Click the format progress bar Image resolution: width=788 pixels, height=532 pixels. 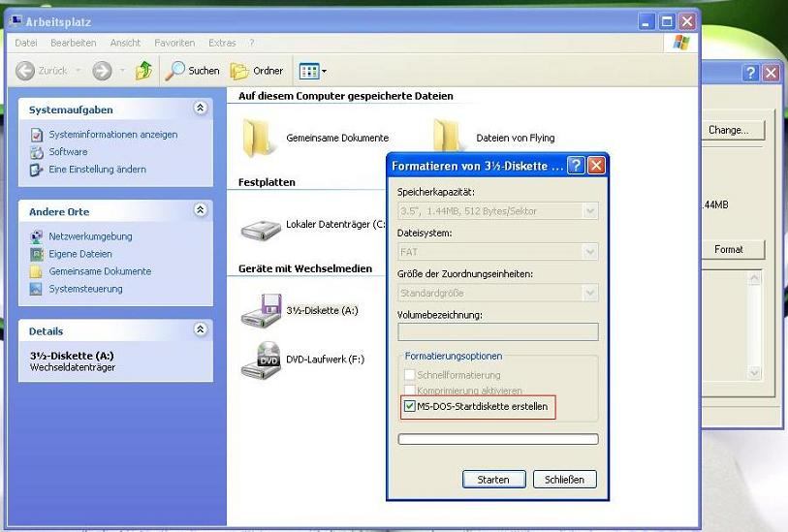(x=498, y=439)
